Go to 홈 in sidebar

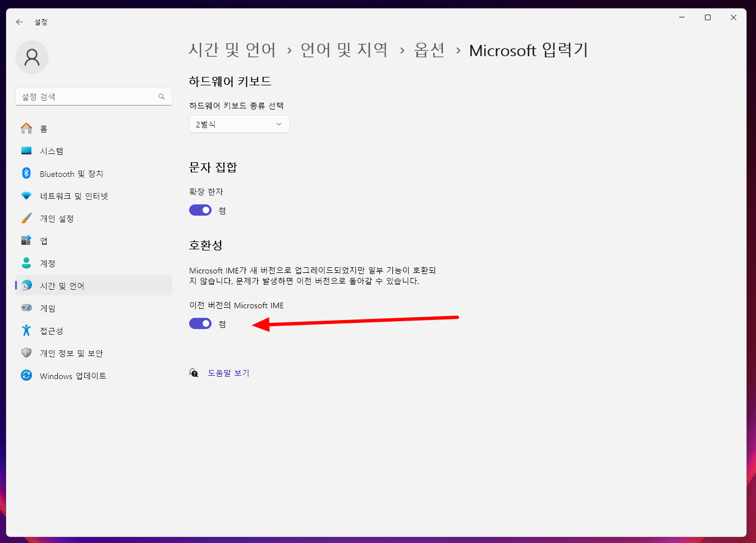point(94,129)
